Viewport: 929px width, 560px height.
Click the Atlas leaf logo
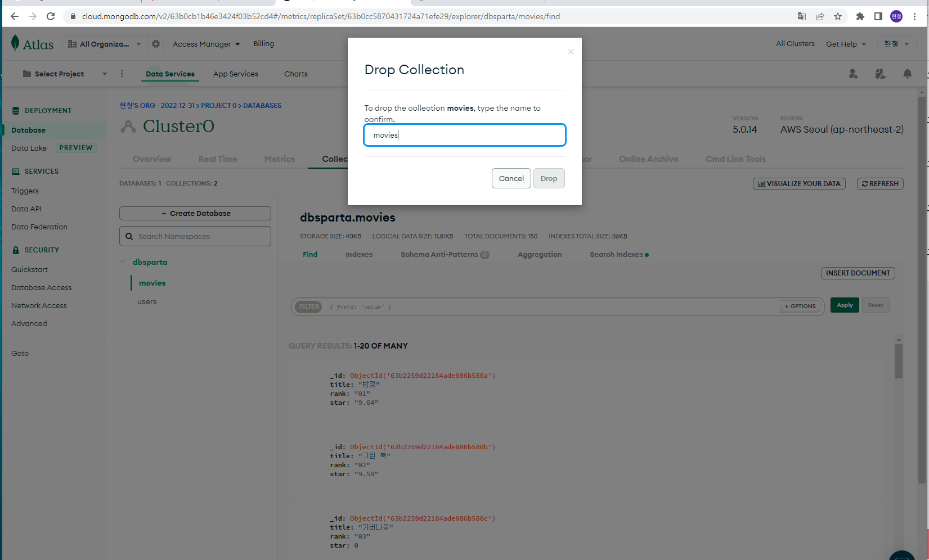point(32,44)
